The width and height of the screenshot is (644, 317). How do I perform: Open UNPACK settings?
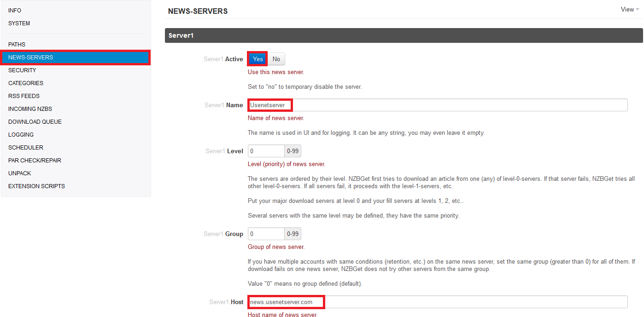(x=20, y=173)
